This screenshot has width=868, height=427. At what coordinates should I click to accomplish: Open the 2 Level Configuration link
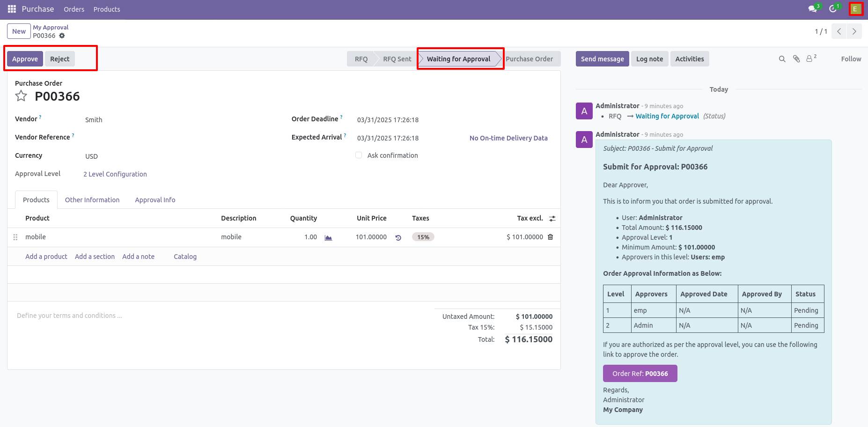coord(115,174)
